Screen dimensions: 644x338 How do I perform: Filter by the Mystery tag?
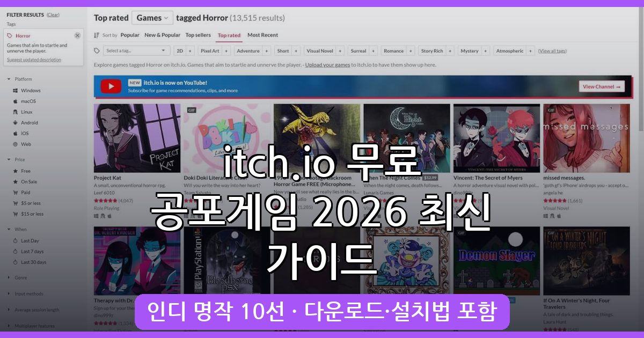click(x=470, y=51)
